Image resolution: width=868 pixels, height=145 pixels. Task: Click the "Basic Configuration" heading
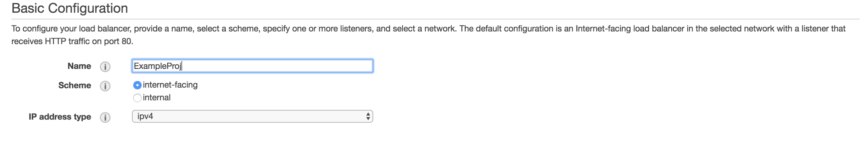tap(70, 8)
